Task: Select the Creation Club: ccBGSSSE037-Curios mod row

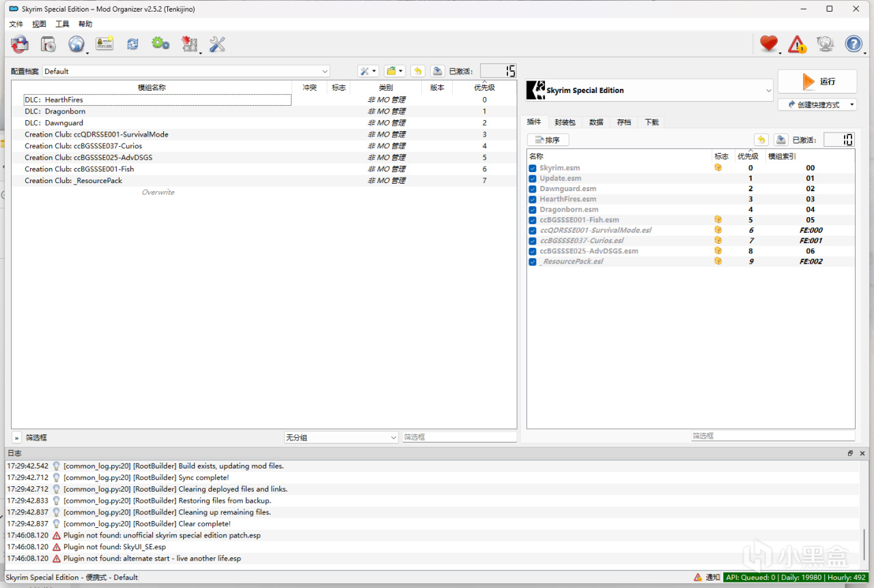Action: point(264,146)
